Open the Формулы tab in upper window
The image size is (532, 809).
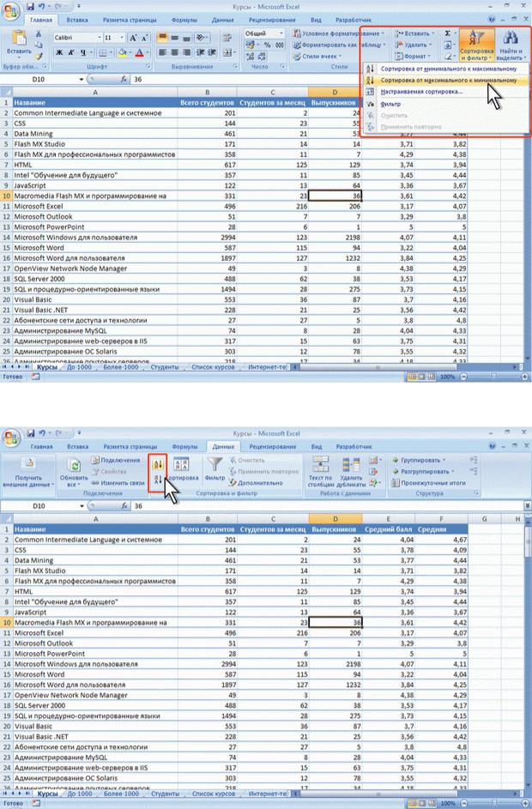pyautogui.click(x=184, y=20)
